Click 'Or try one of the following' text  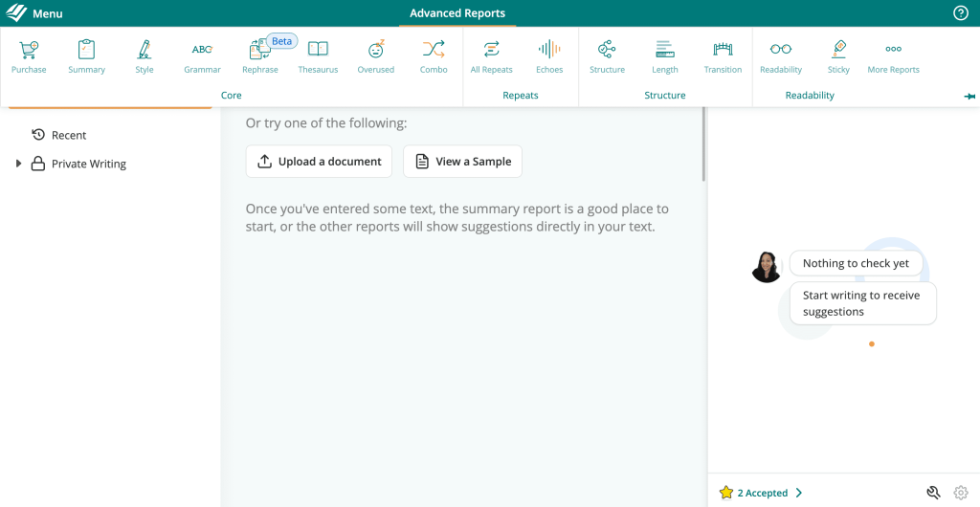(x=326, y=123)
